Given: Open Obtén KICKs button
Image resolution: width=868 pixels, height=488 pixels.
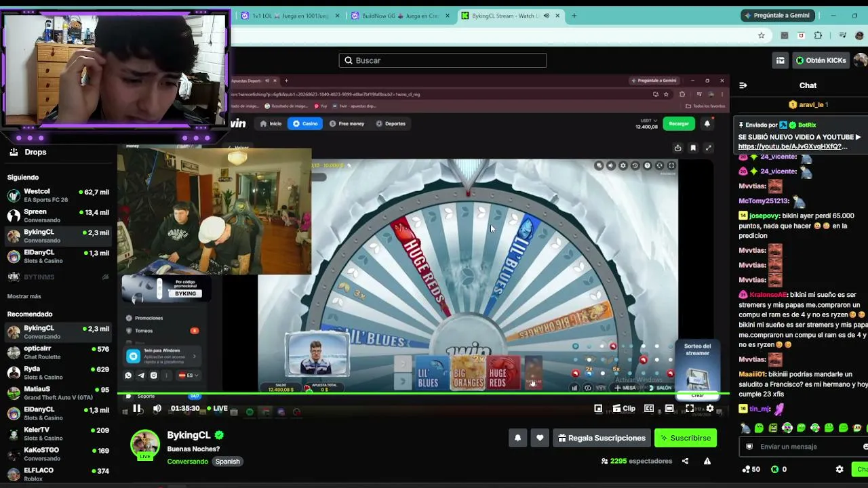Looking at the screenshot, I should tap(821, 60).
